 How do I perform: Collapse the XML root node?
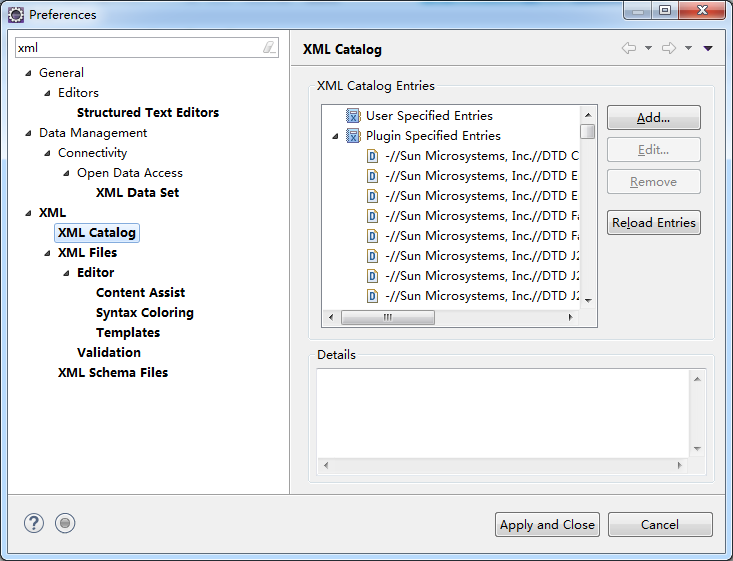(x=29, y=213)
